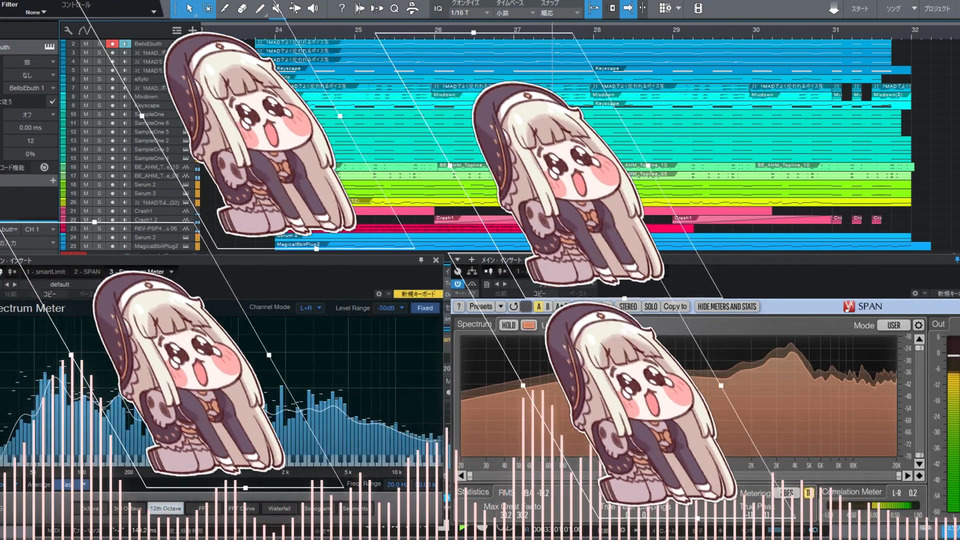960x540 pixels.
Task: Mute the MagicalBbitPlug2 track
Action: (86, 246)
